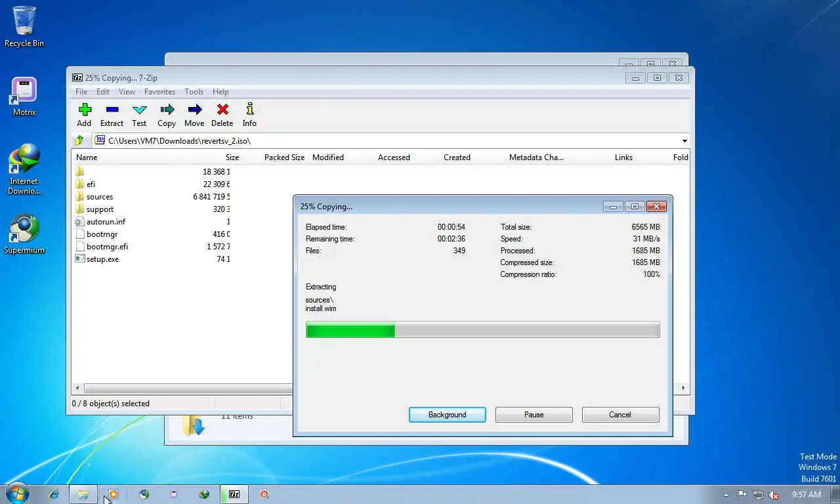
Task: Sort by the Links column header
Action: [x=603, y=157]
